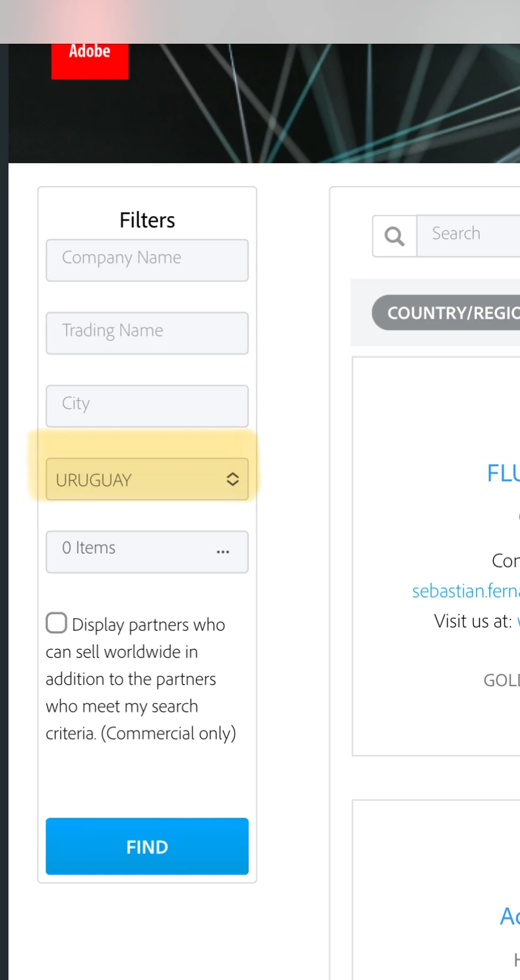Open the second partner link starting with Ac
Image resolution: width=520 pixels, height=980 pixels.
pos(510,917)
